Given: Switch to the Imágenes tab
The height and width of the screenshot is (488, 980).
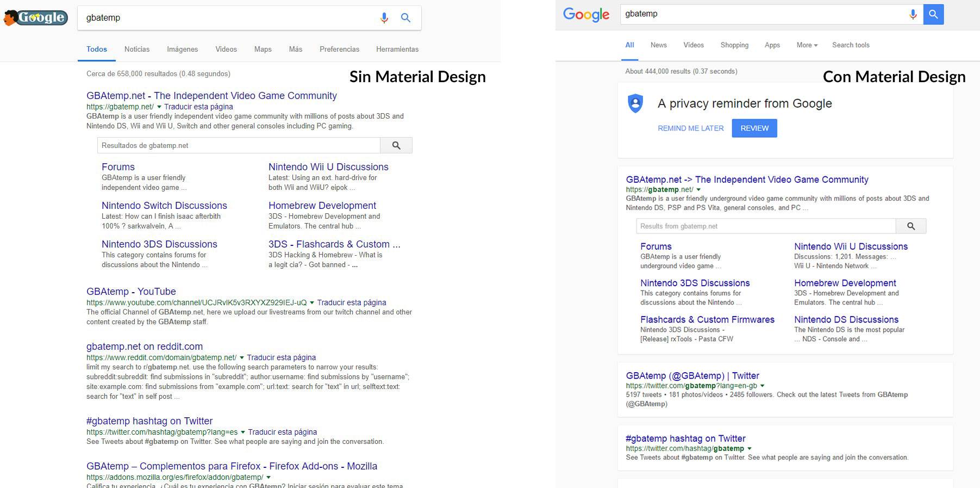Looking at the screenshot, I should (182, 49).
